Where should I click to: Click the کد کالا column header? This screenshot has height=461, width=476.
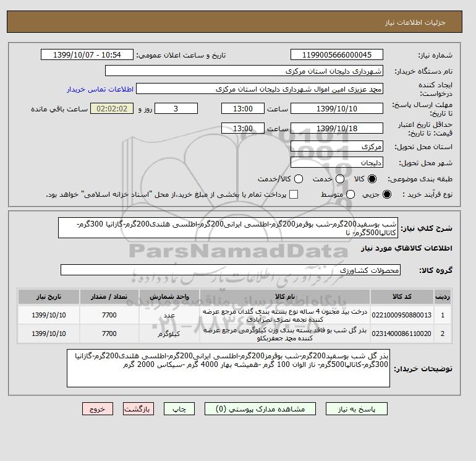point(402,296)
